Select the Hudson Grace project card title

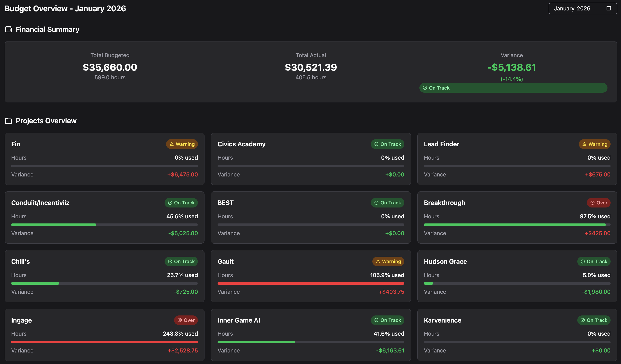[445, 262]
